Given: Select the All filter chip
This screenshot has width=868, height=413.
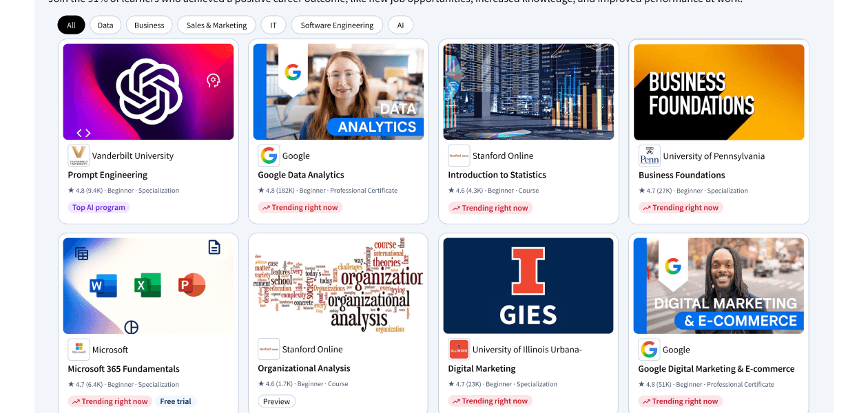Looking at the screenshot, I should coord(72,25).
